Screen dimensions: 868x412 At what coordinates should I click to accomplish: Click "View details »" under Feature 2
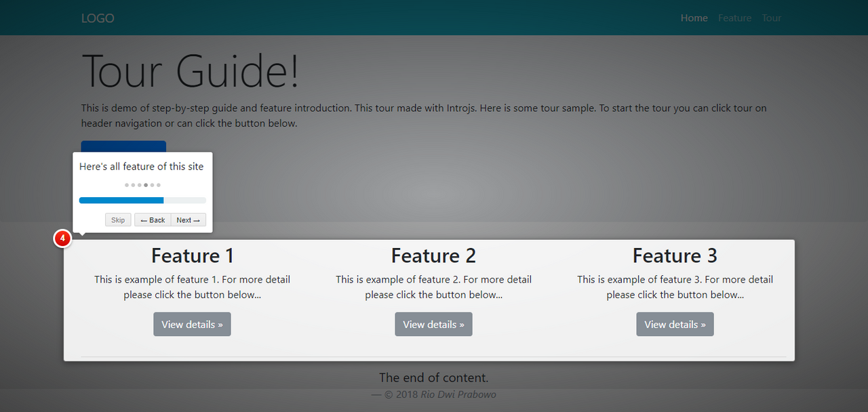click(433, 324)
